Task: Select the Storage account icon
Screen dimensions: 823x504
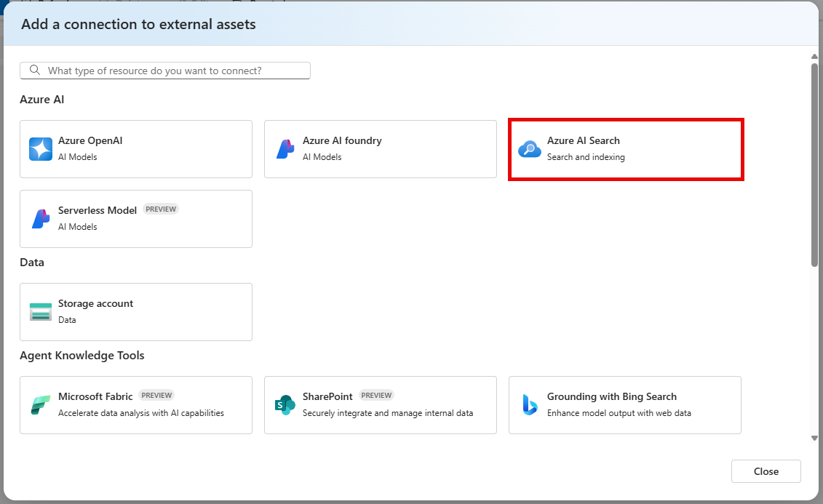Action: click(41, 311)
